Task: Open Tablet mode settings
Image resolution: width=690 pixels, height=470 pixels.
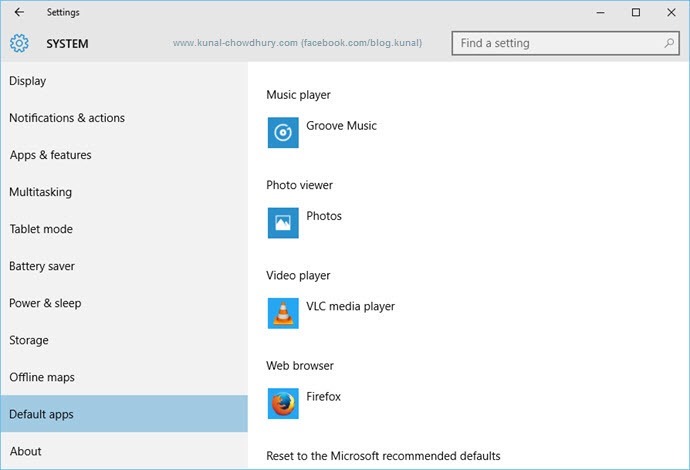Action: click(124, 229)
